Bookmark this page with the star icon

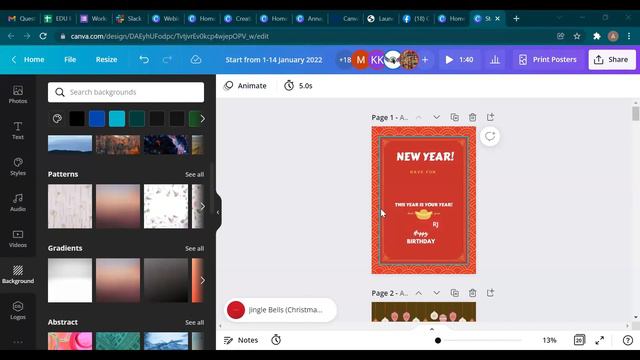point(577,36)
